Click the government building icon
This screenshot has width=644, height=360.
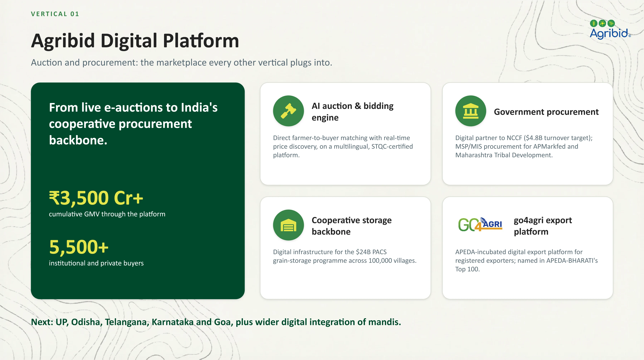click(x=470, y=111)
